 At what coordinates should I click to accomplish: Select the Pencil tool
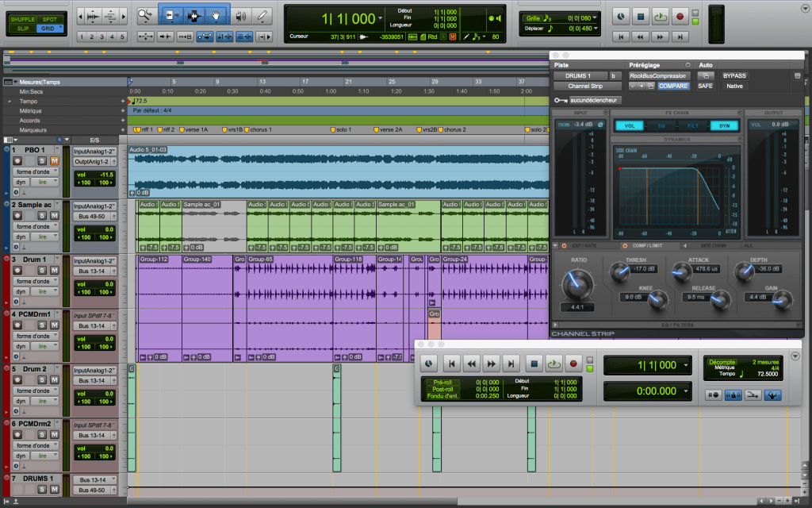(x=261, y=15)
